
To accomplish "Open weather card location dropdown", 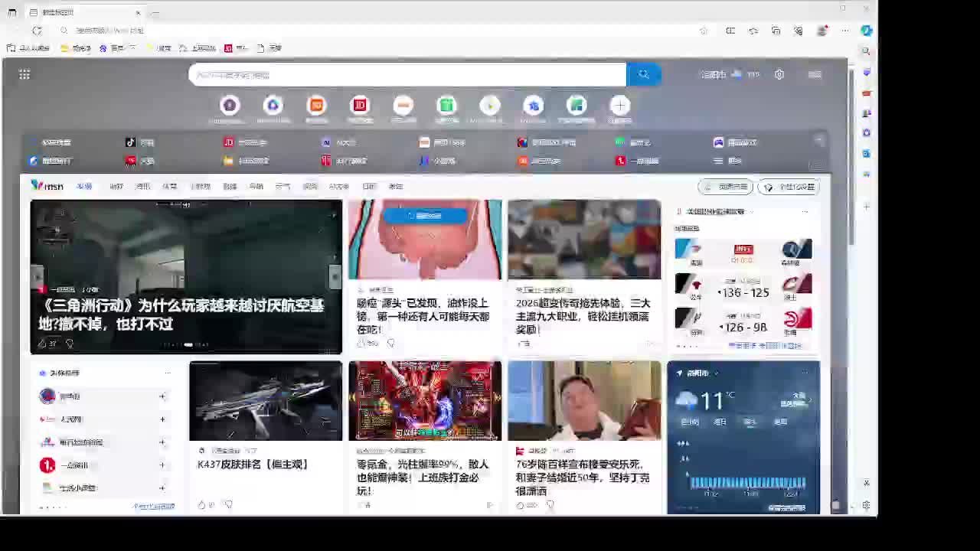I will (715, 373).
